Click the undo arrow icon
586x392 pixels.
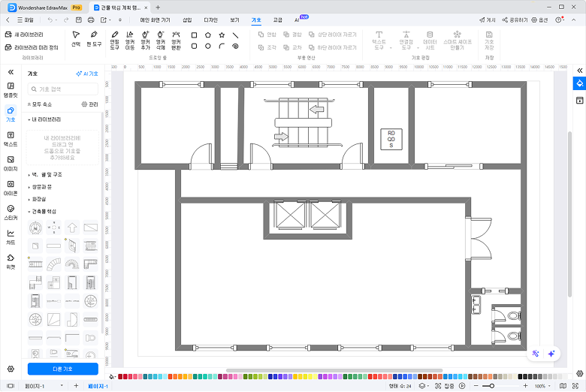click(x=50, y=20)
